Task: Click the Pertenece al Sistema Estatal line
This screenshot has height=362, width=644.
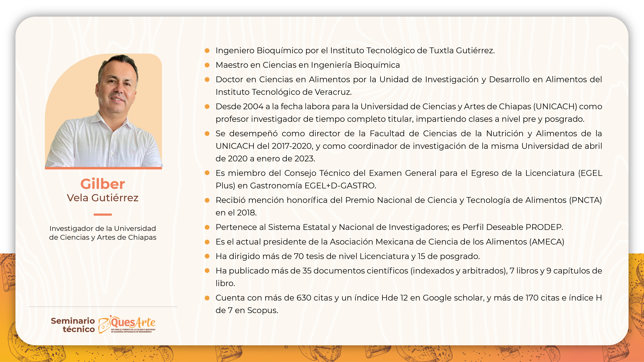Action: coord(389,227)
